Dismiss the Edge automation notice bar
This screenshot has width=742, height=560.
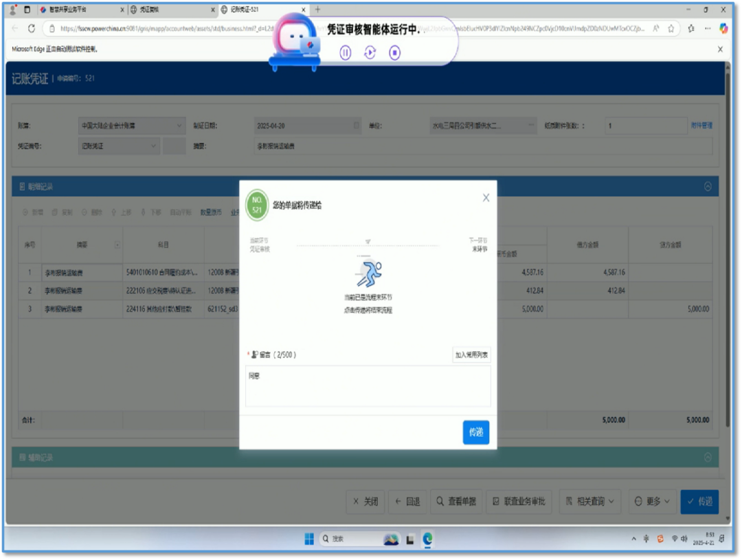[720, 49]
